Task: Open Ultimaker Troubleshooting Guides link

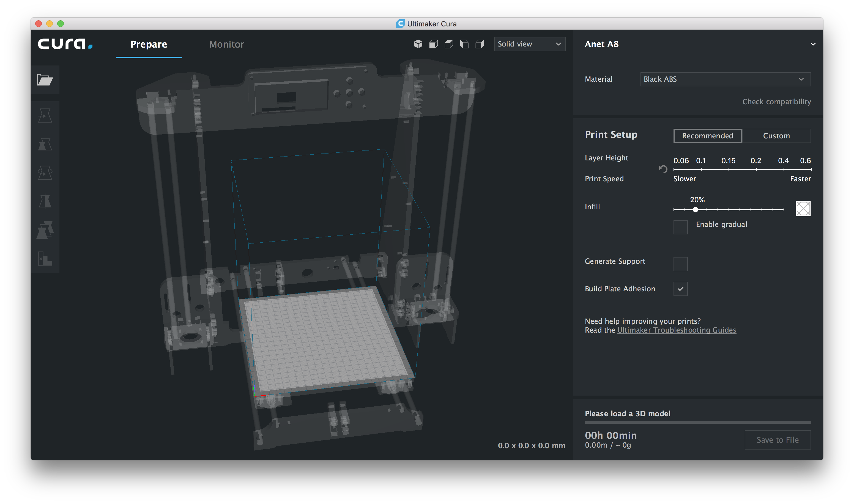Action: 677,330
